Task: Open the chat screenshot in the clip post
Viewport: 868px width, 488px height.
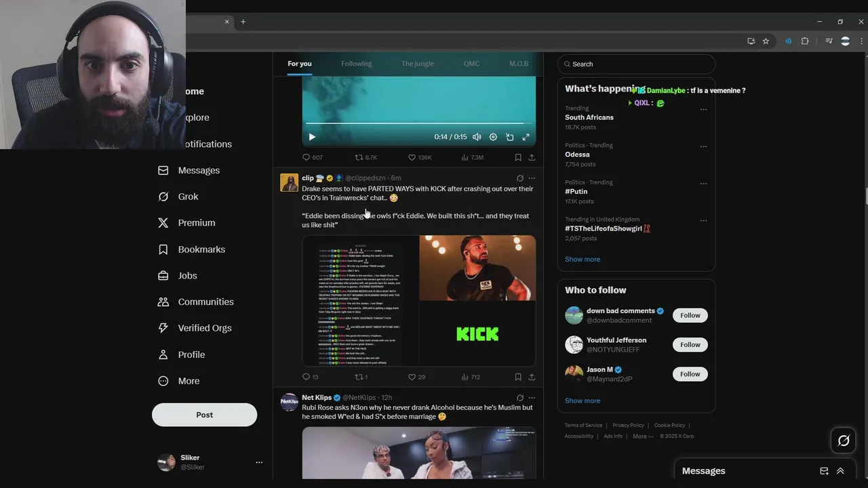Action: (x=360, y=301)
